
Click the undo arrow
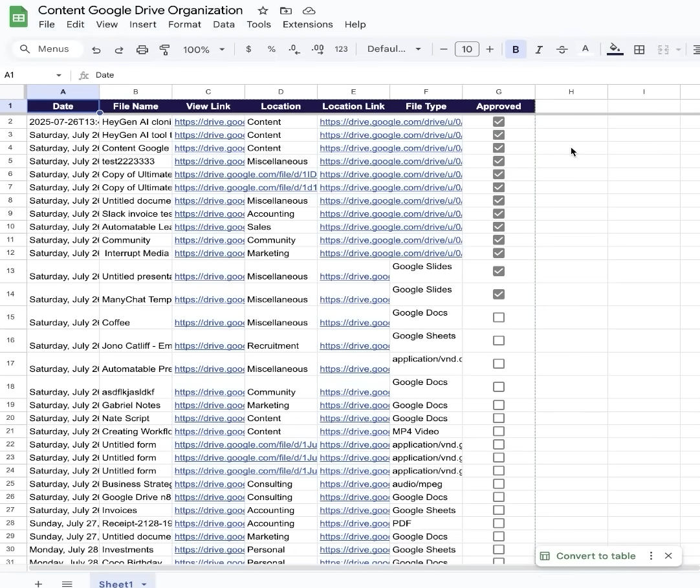pyautogui.click(x=96, y=50)
